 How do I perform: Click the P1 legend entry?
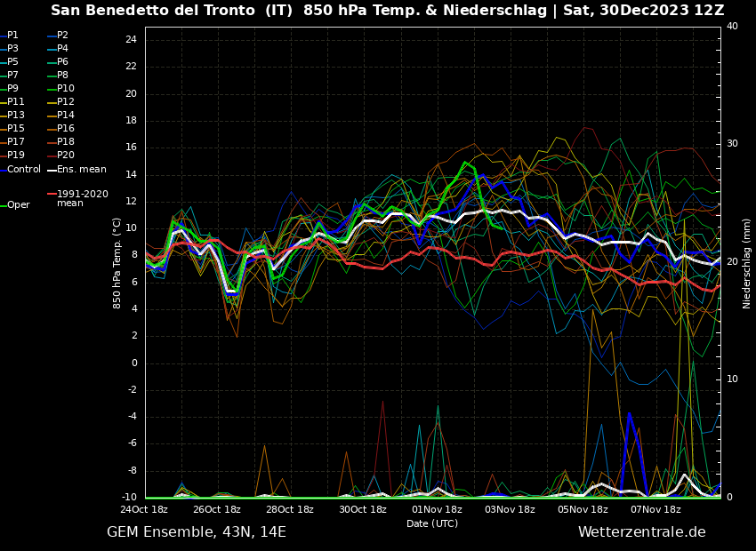pos(12,36)
